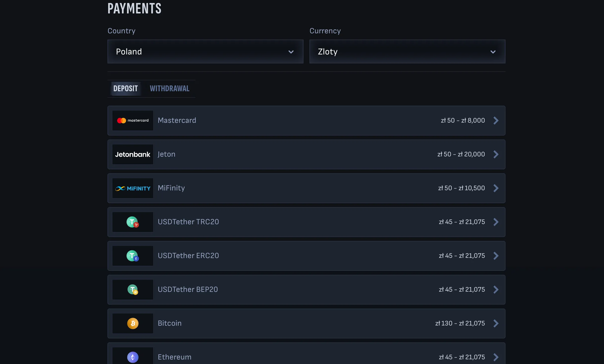Click the BEP20 zł 45 – zł 21,075 limit

[462, 290]
